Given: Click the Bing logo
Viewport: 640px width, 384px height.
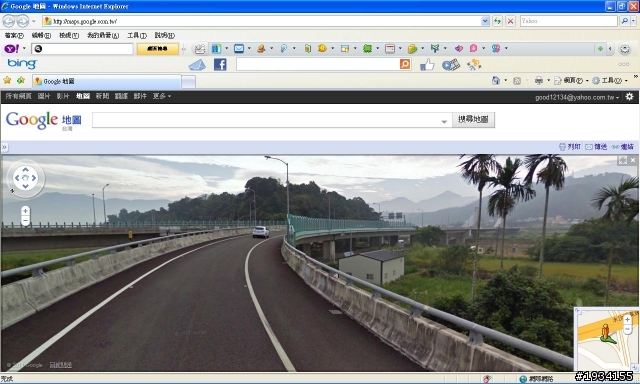Looking at the screenshot, I should click(22, 64).
